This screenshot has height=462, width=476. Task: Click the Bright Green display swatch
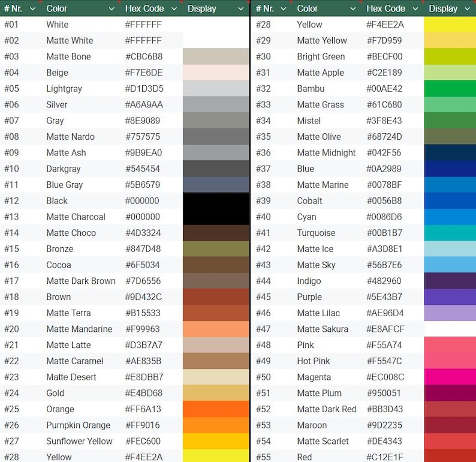pos(450,56)
